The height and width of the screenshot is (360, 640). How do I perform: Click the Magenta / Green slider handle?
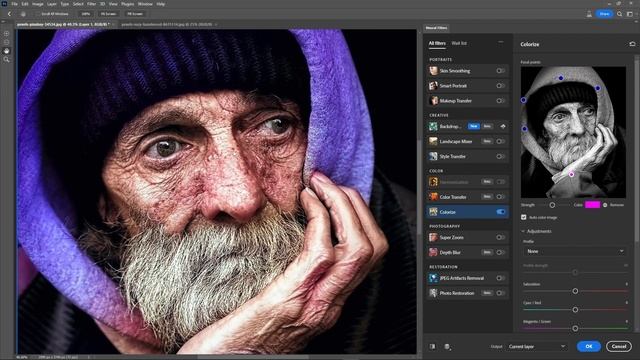[575, 328]
